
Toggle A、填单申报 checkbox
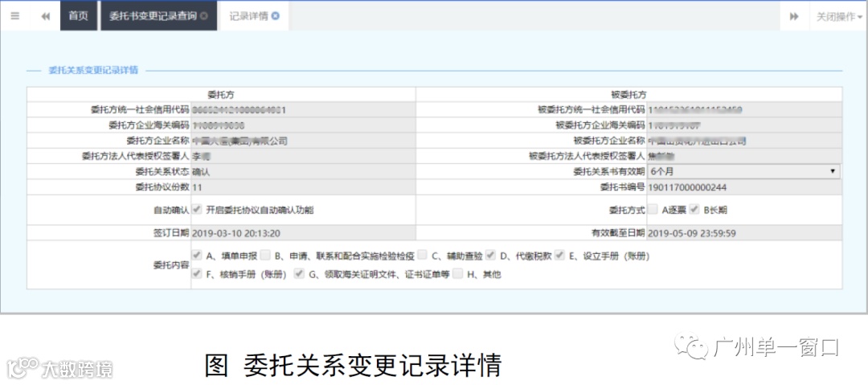pos(197,256)
